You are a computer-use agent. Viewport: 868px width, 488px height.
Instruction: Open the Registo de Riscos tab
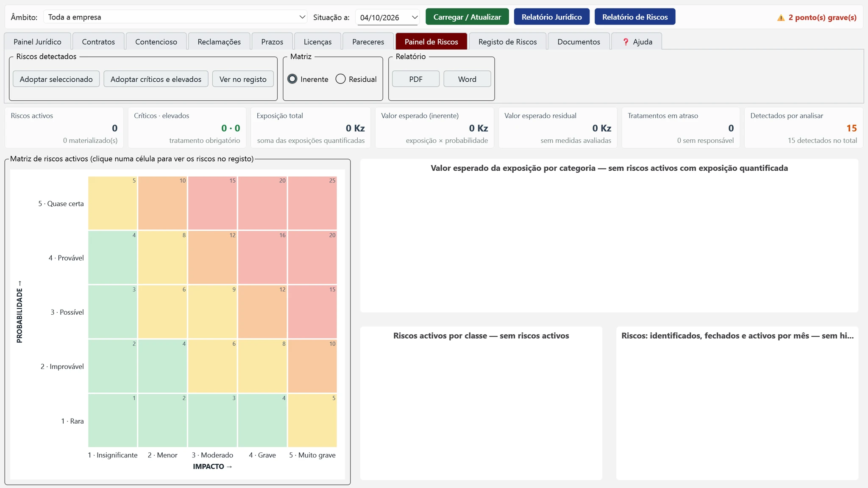tap(507, 42)
